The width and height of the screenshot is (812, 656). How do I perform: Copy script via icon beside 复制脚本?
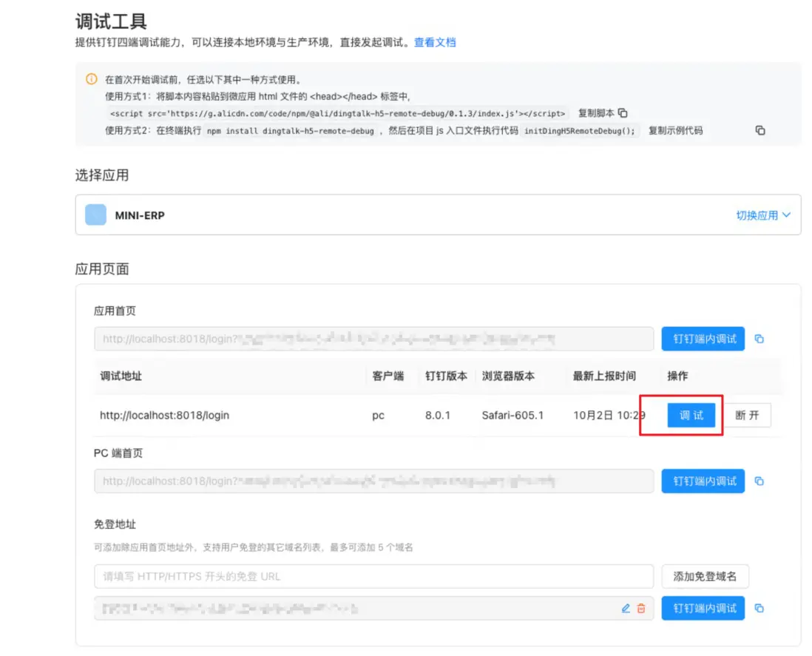[x=623, y=113]
